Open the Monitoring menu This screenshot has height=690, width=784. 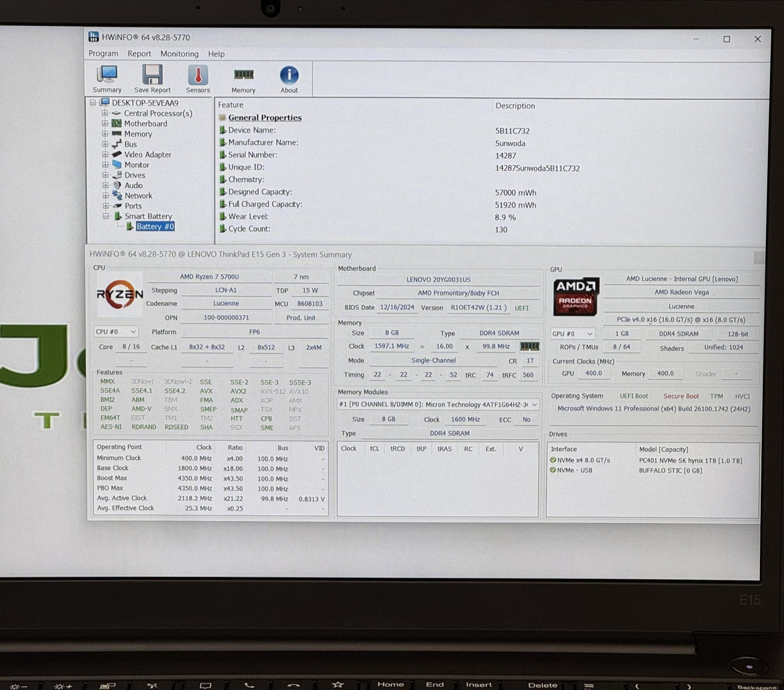179,54
